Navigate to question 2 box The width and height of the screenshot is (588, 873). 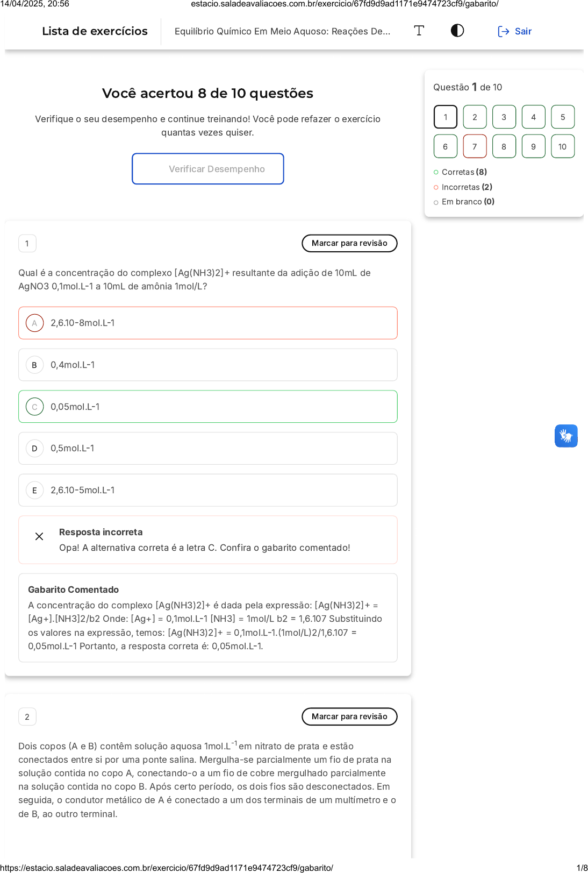coord(475,117)
